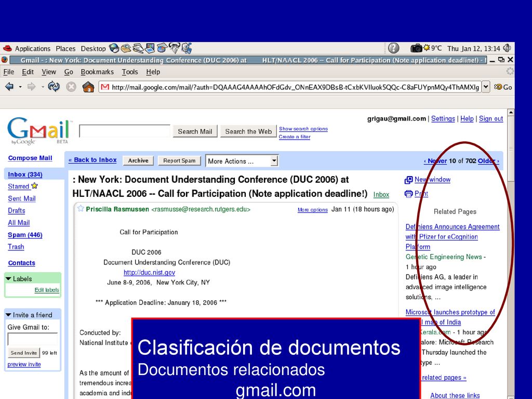Image resolution: width=532 pixels, height=399 pixels.
Task: Click the Stop loading icon
Action: point(71,87)
